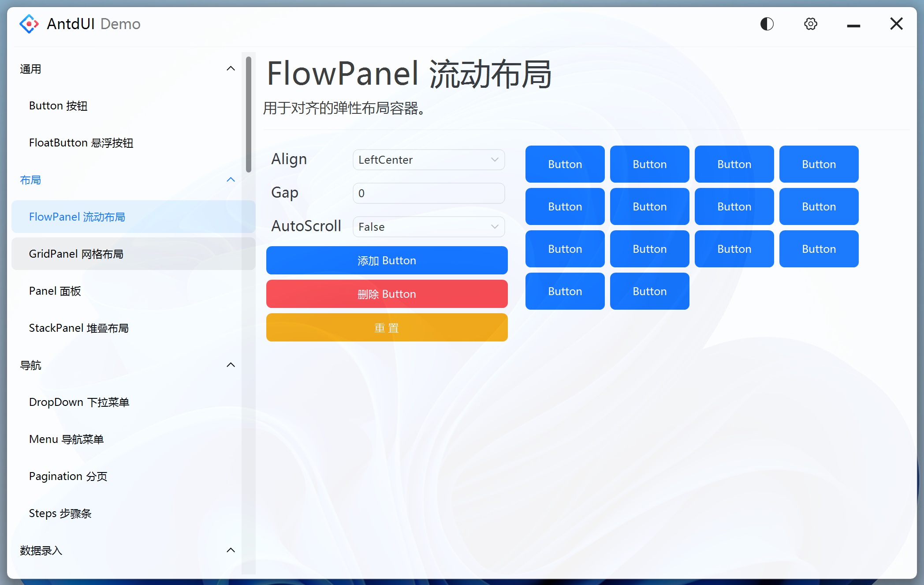Screen dimensions: 924x585
Task: Select GridPanel 网格布局 in the sidebar
Action: click(76, 254)
